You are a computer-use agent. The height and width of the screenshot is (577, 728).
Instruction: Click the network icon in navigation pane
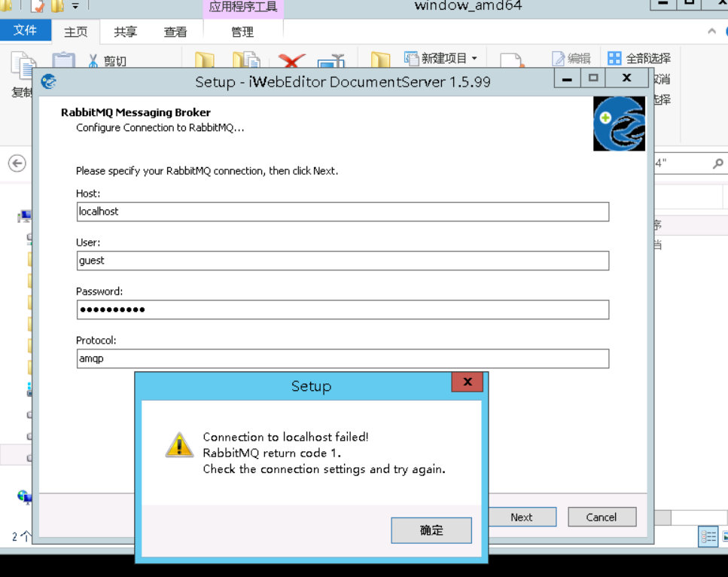point(24,496)
